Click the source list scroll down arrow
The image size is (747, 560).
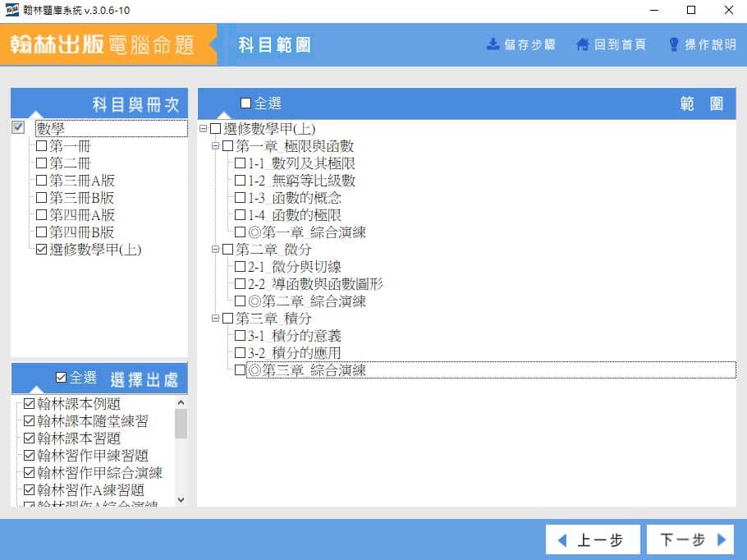pos(181,499)
